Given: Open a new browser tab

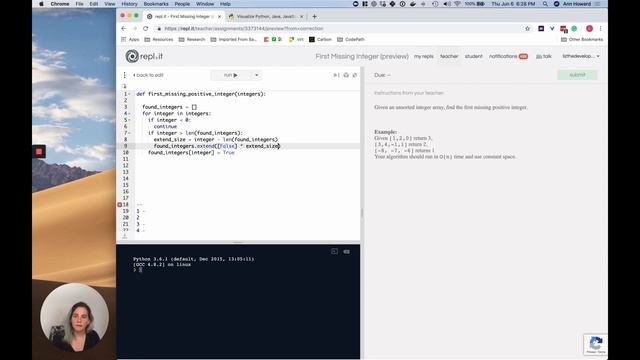Looking at the screenshot, I should coord(314,16).
